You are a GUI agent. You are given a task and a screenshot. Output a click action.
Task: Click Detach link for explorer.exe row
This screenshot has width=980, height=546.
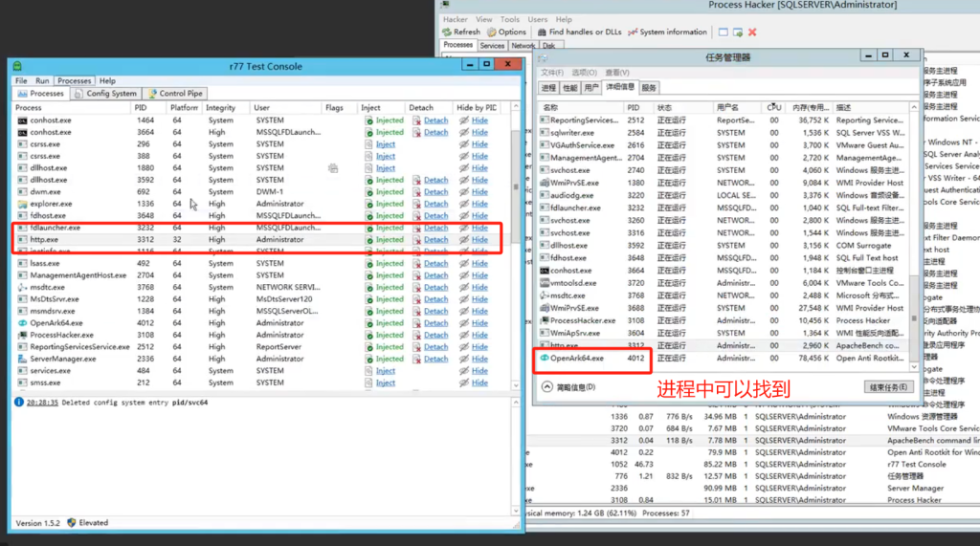[435, 204]
